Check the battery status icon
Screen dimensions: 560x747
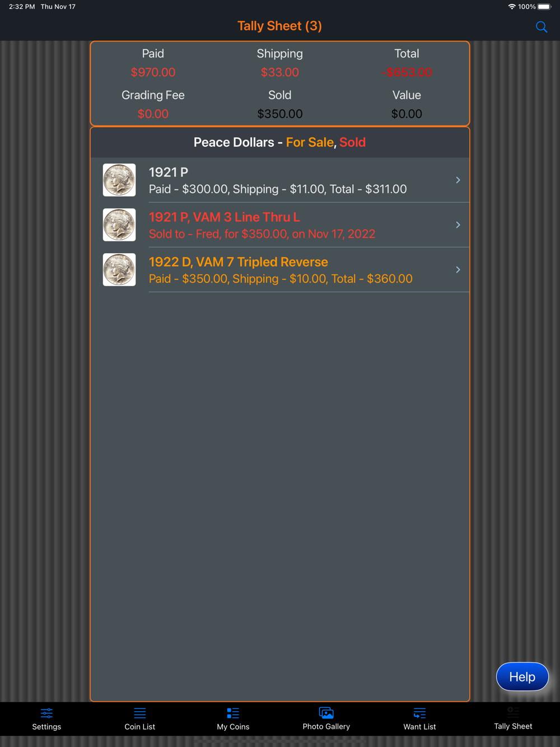point(544,7)
